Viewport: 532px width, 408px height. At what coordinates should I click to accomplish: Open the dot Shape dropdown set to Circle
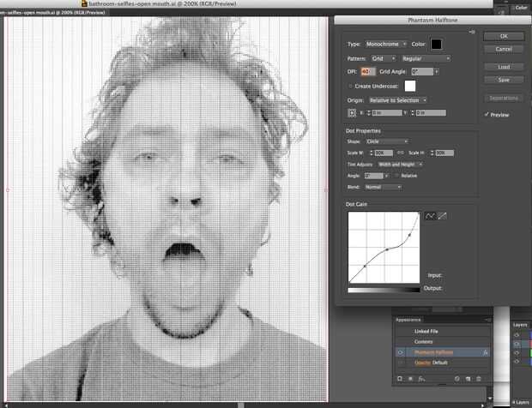[387, 141]
